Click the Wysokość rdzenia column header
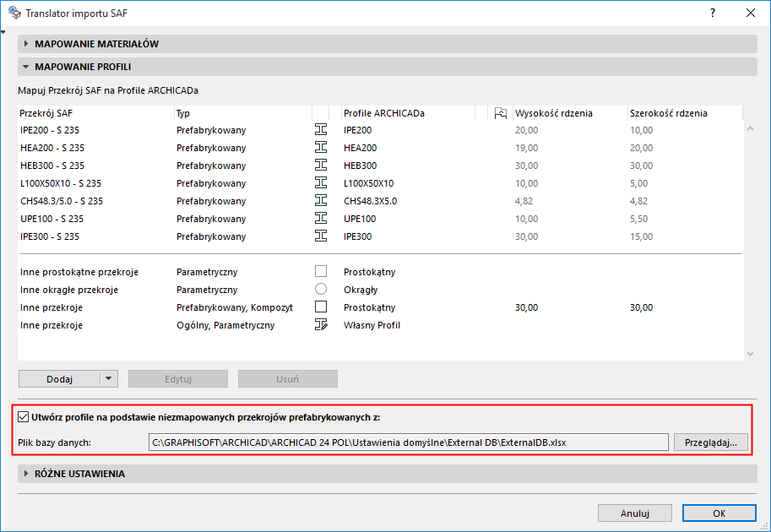This screenshot has width=771, height=532. [x=570, y=113]
